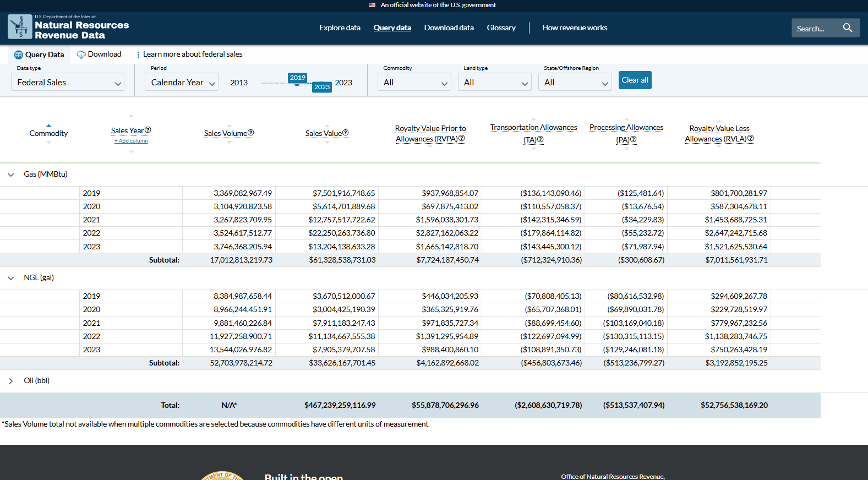Switch to the Download tab
Screen dimensions: 868x480
coord(99,54)
